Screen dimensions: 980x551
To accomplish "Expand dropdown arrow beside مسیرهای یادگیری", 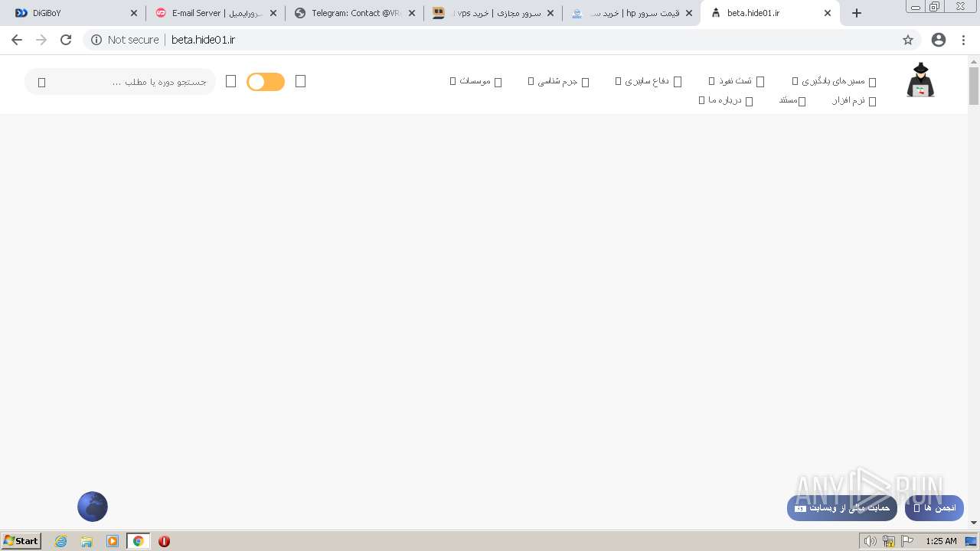I will 795,81.
